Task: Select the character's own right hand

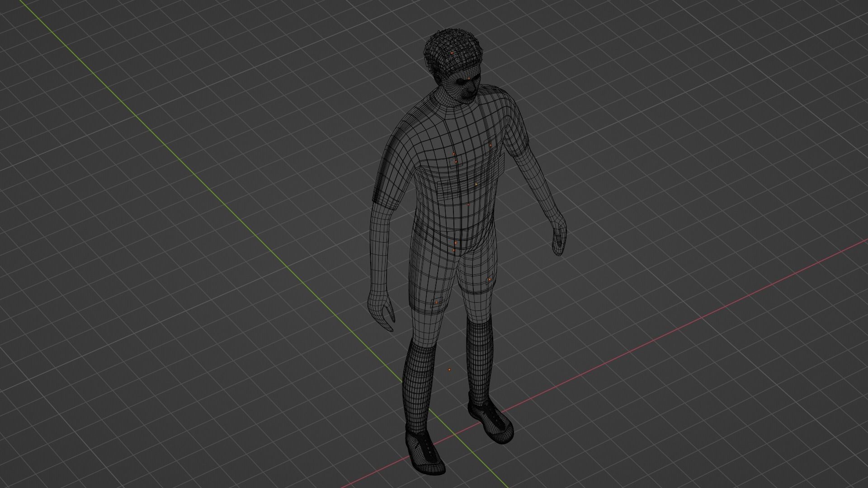Action: (x=381, y=310)
